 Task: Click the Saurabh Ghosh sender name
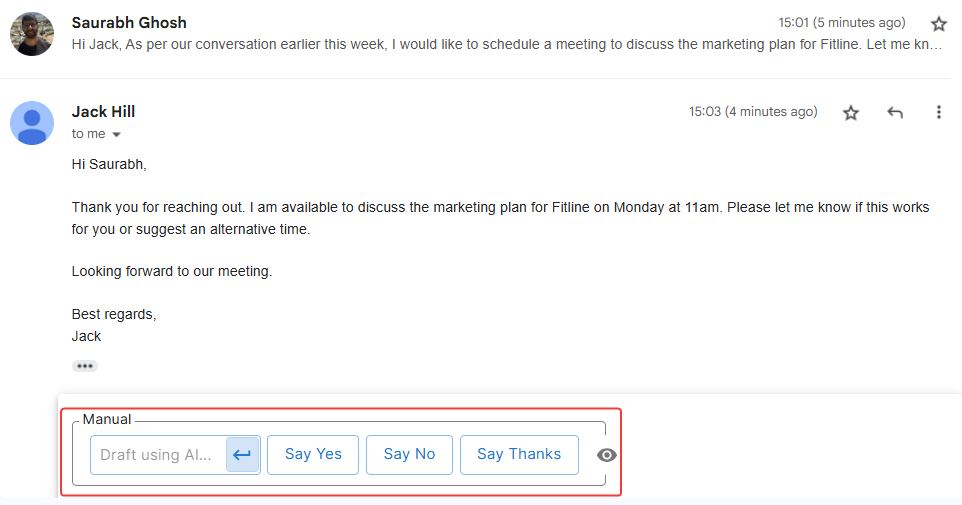129,22
